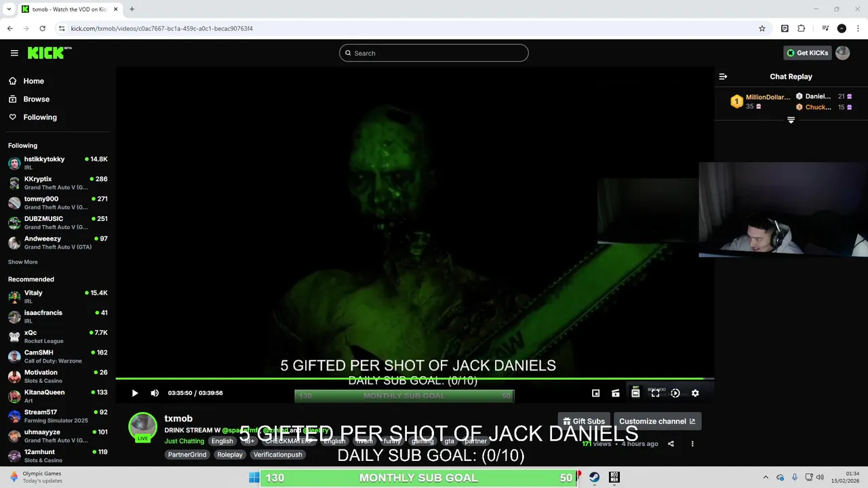Click Customize channel button
The width and height of the screenshot is (868, 488).
[657, 421]
